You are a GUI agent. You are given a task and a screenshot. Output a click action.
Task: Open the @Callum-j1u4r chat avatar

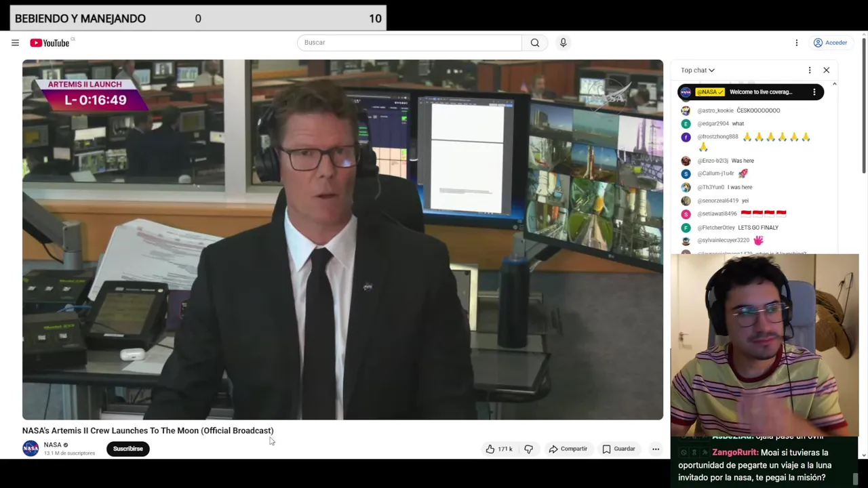click(x=686, y=174)
